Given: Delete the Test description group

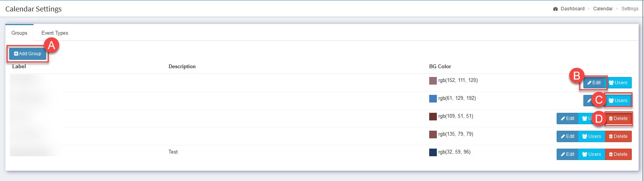Looking at the screenshot, I should click(618, 154).
